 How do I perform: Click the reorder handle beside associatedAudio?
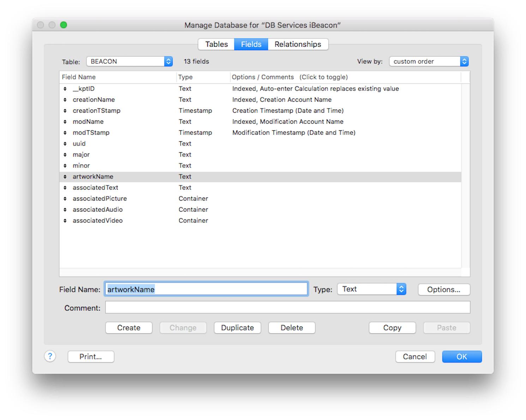(65, 209)
